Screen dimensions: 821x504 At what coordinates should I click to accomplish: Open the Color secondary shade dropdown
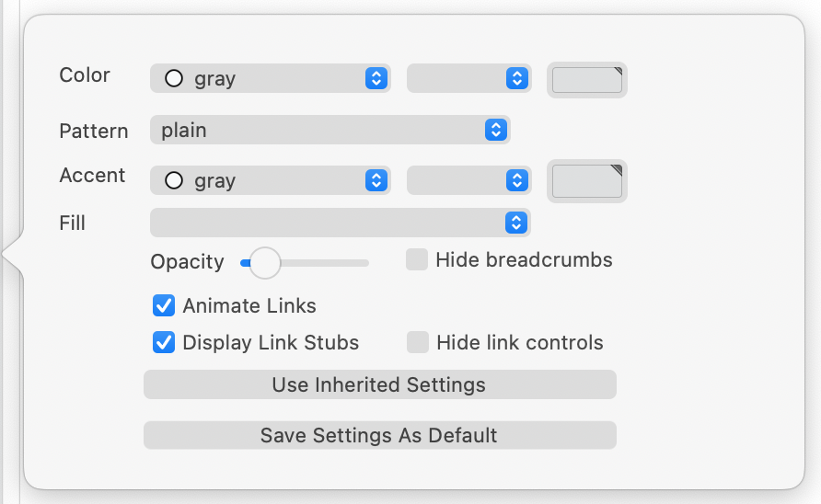click(468, 79)
